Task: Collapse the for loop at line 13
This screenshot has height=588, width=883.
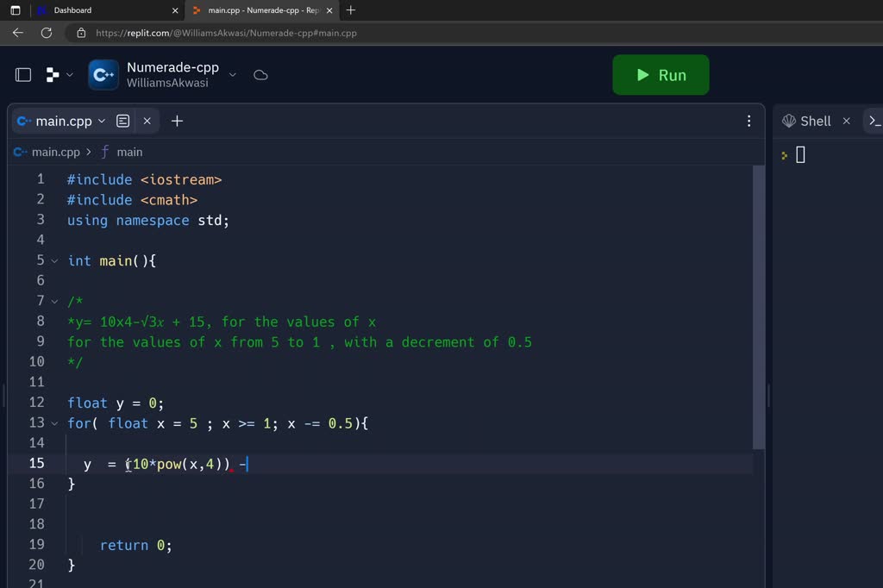Action: 53,423
